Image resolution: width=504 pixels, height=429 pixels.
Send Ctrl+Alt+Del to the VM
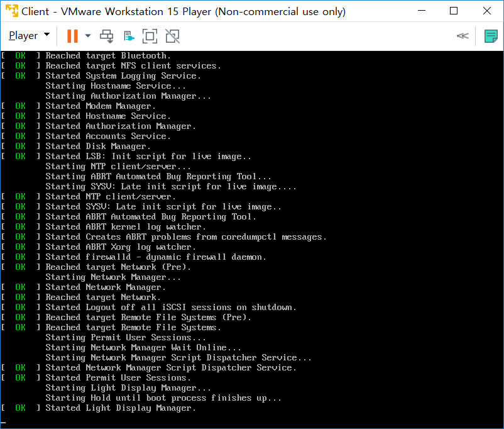(106, 36)
